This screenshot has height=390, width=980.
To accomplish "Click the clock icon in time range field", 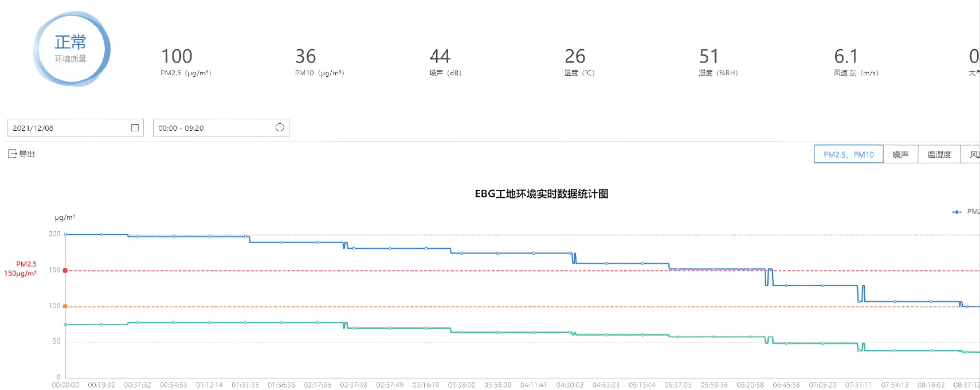I will click(x=280, y=127).
